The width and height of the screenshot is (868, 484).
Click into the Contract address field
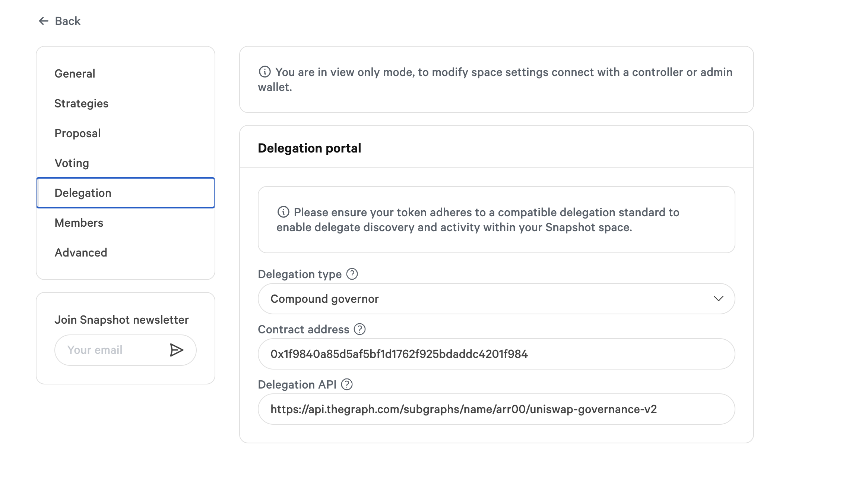coord(495,354)
